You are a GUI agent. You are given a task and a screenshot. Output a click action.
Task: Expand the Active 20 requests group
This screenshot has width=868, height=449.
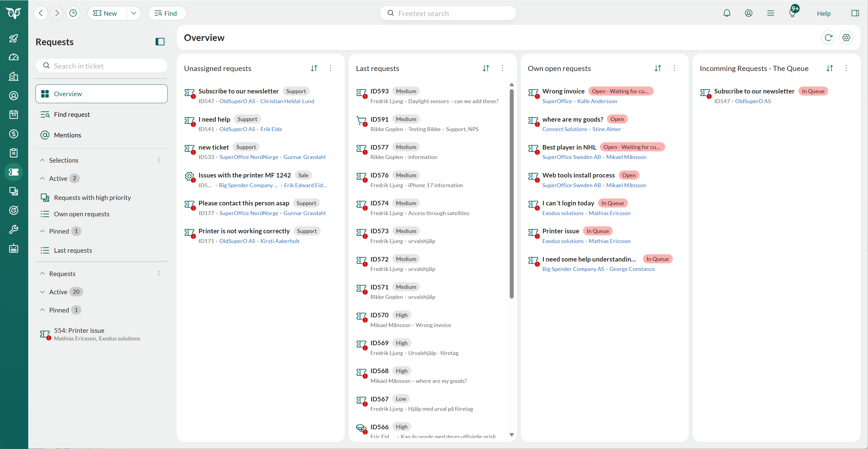[x=42, y=292]
